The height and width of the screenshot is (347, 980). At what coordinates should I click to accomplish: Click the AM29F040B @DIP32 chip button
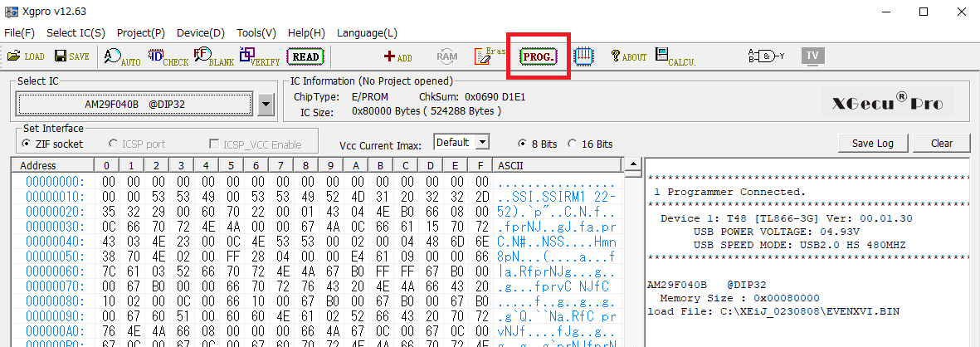[135, 104]
